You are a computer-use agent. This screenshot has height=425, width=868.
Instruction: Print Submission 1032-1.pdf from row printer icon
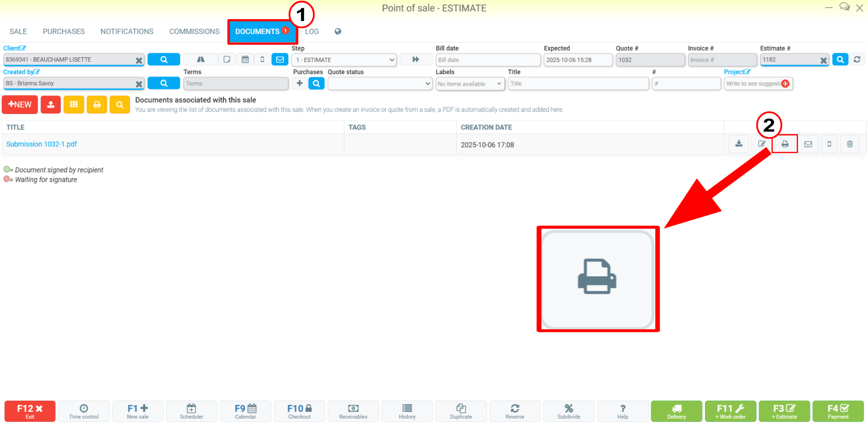[x=785, y=144]
